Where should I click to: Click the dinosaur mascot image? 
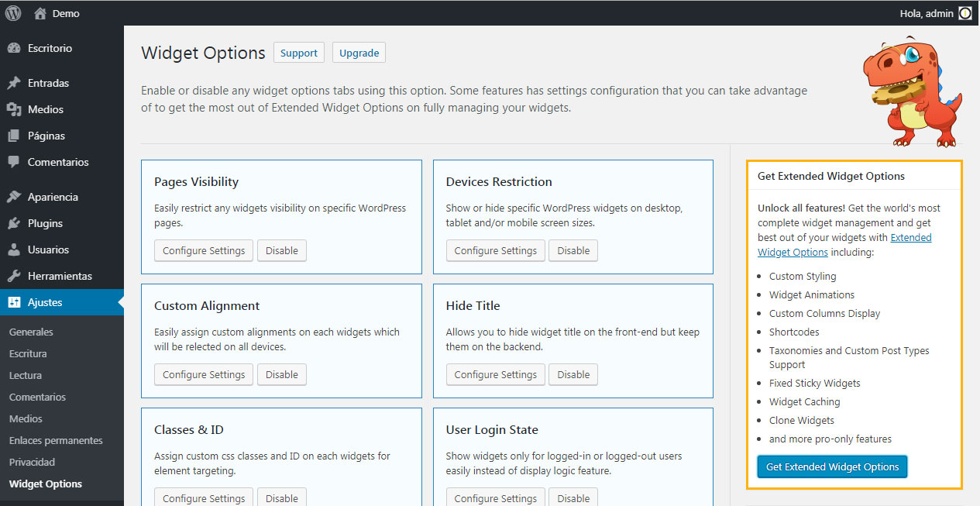click(x=912, y=91)
